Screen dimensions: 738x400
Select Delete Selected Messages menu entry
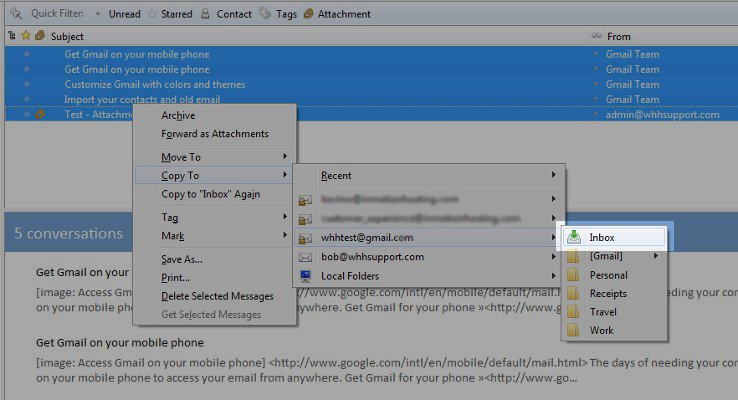point(217,296)
